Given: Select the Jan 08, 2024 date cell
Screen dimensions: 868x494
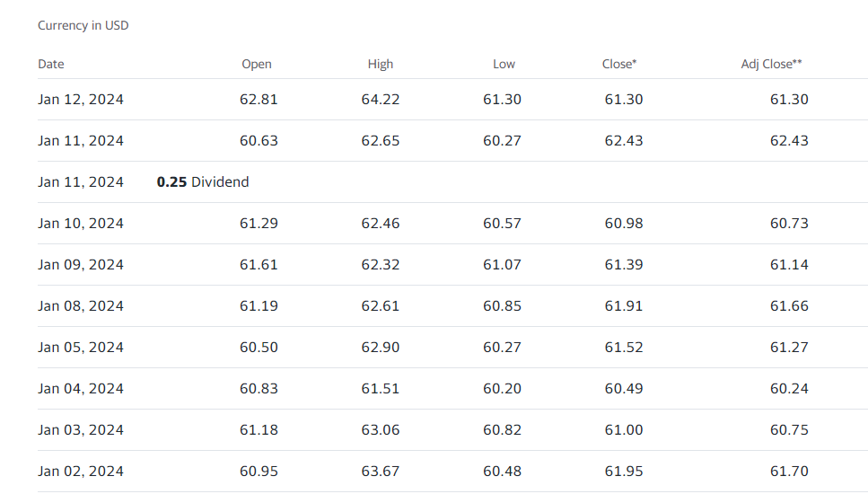Looking at the screenshot, I should click(81, 306).
